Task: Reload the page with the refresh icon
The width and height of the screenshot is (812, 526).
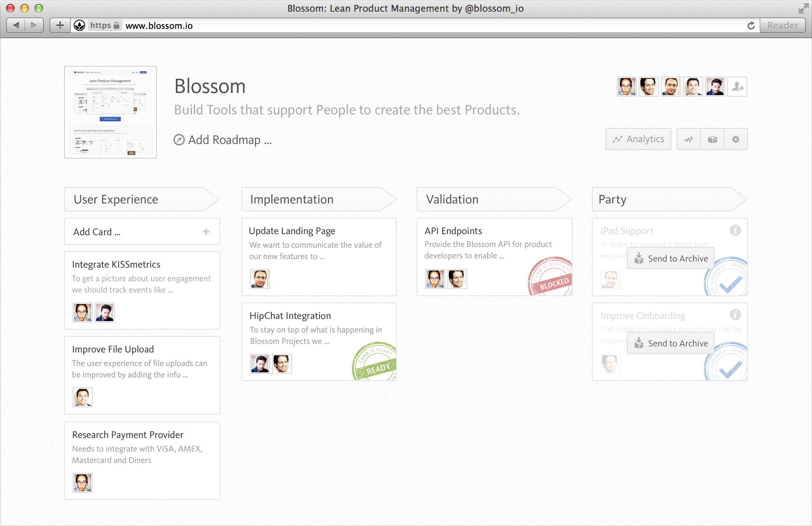Action: coord(751,26)
